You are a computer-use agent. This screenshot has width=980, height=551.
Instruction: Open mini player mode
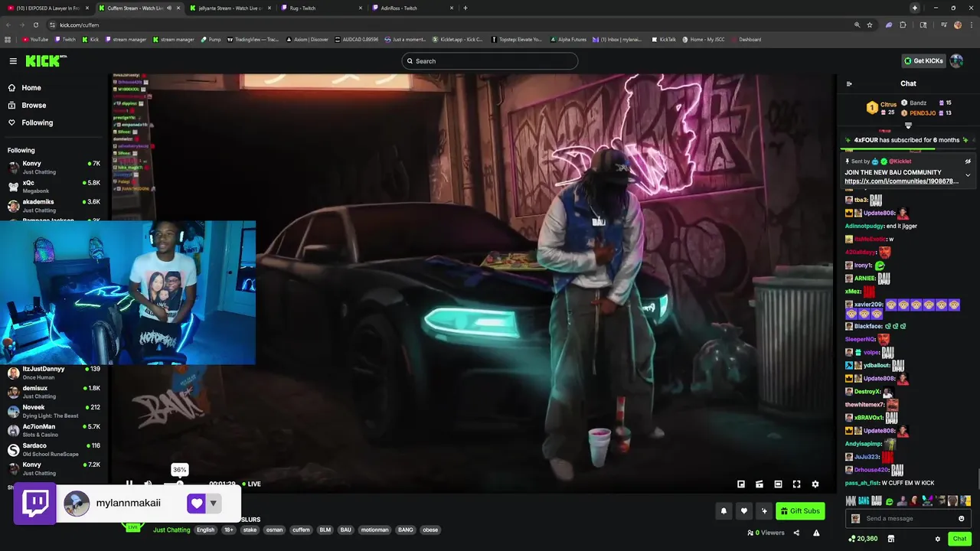point(741,484)
